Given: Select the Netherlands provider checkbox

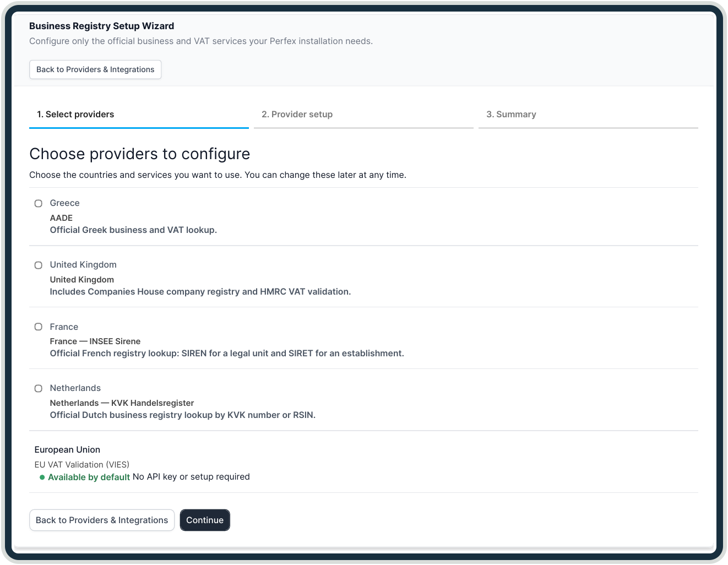Looking at the screenshot, I should (39, 388).
